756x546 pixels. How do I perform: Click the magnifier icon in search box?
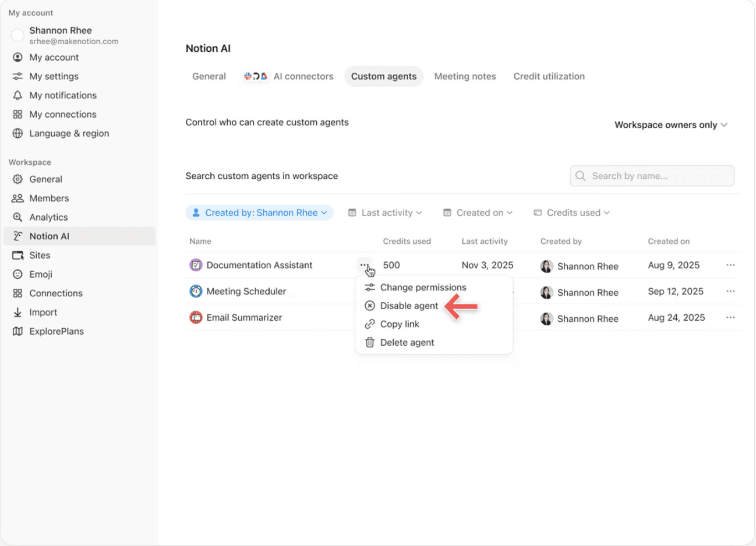580,176
